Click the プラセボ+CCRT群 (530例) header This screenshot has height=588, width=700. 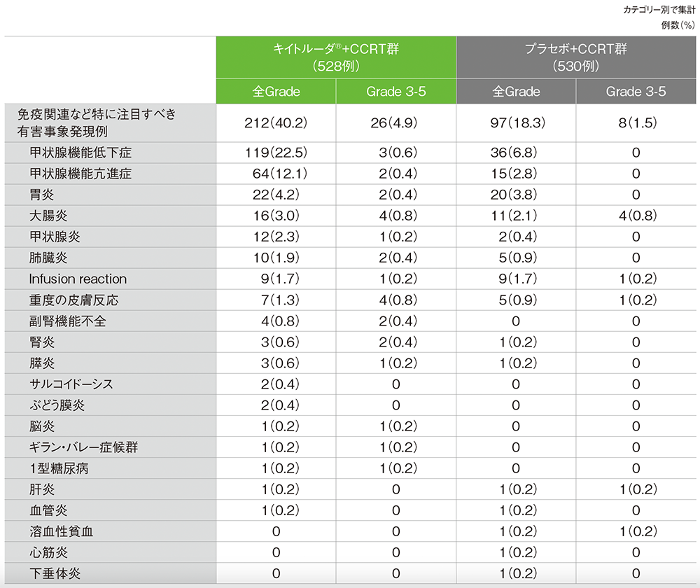tap(576, 57)
